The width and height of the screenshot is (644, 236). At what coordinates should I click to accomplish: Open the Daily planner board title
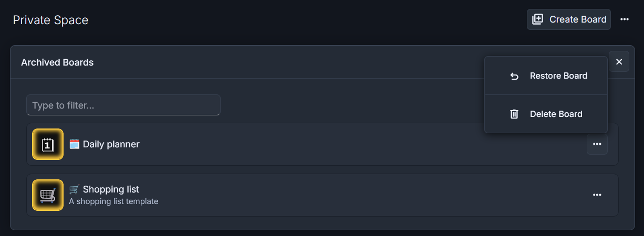click(x=111, y=144)
